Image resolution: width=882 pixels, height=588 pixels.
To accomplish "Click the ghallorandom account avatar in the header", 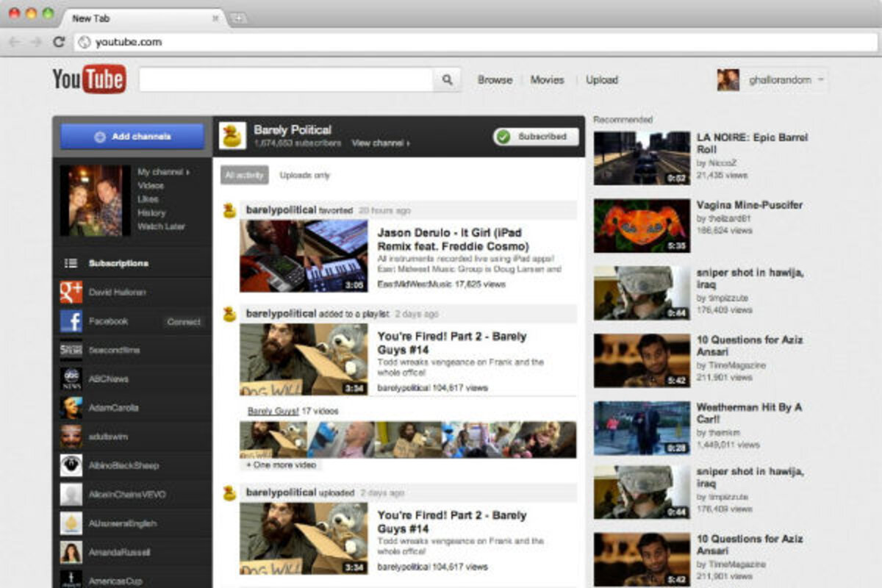I will (x=728, y=80).
